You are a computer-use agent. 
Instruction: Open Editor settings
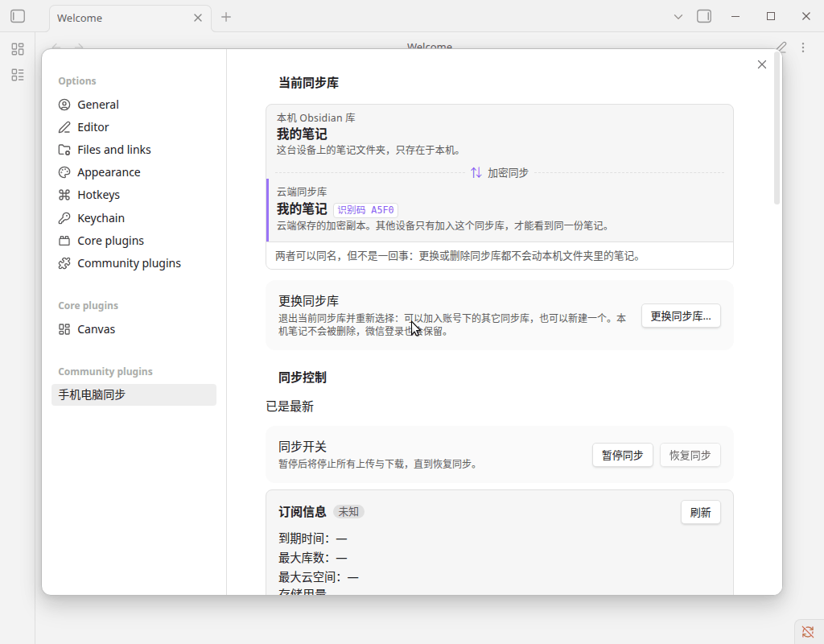(x=134, y=127)
